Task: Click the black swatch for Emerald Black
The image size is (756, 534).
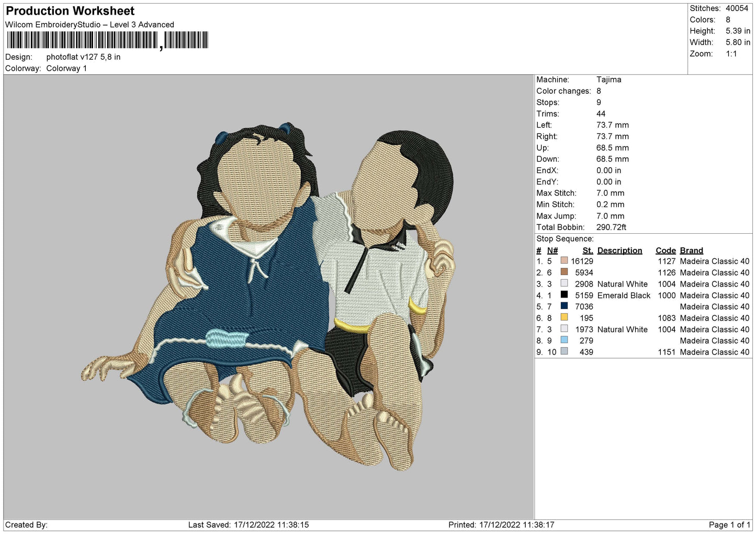Action: tap(564, 295)
